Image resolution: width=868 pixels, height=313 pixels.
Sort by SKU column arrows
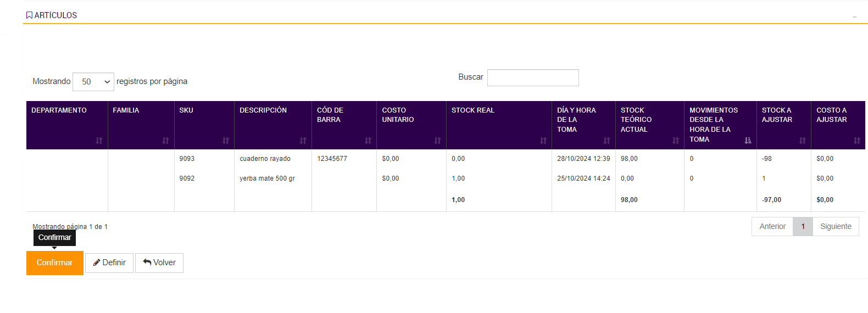pyautogui.click(x=225, y=141)
